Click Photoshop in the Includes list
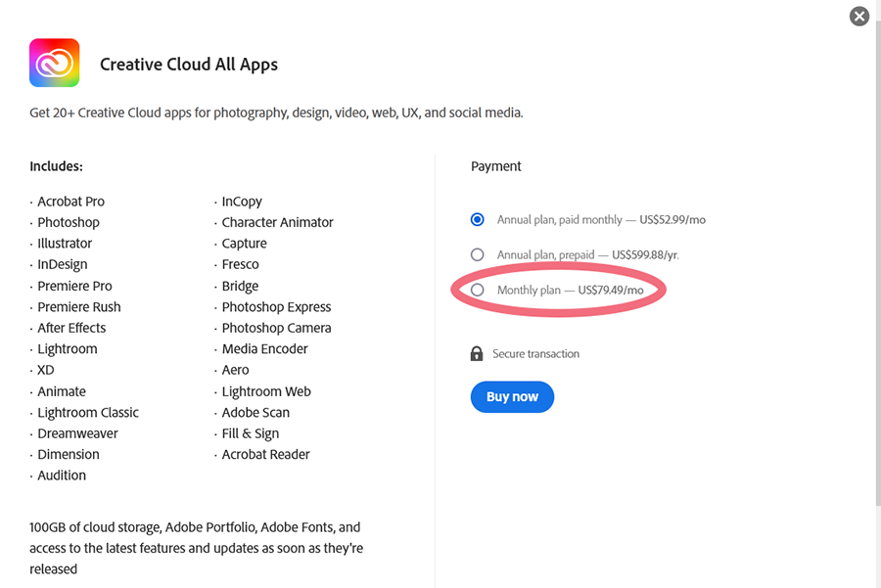881x588 pixels. click(69, 222)
